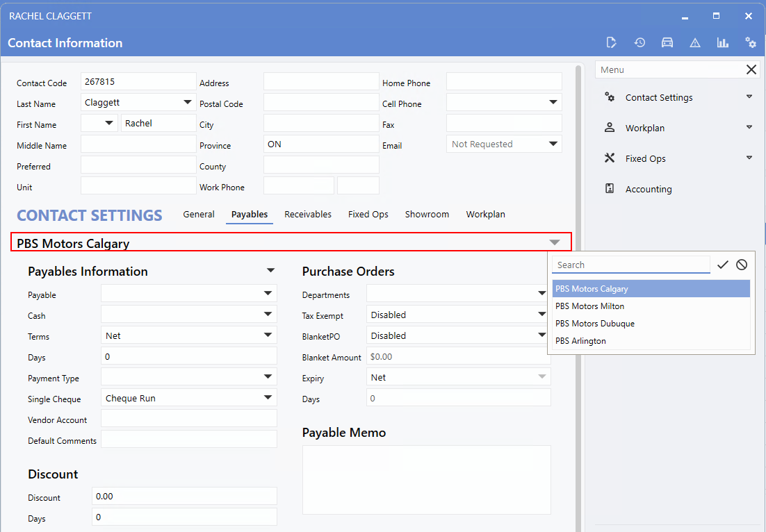Switch to the General tab
The width and height of the screenshot is (766, 532).
(x=199, y=215)
